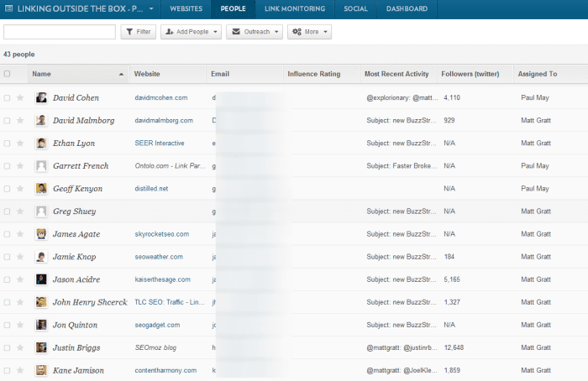Check the box for Jamie Knop
This screenshot has width=588, height=381.
pos(7,257)
